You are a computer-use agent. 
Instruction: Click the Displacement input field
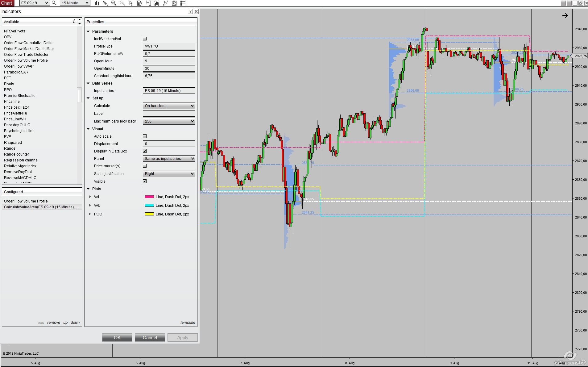[x=169, y=144]
